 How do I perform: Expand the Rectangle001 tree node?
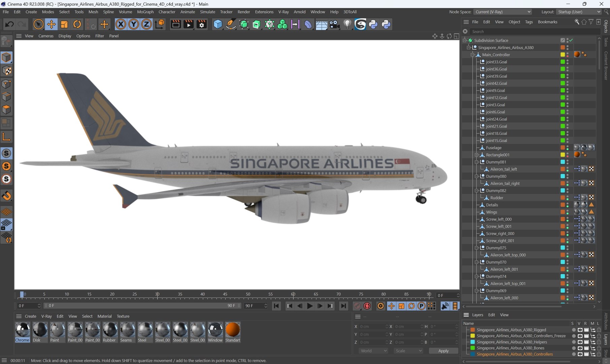point(477,155)
